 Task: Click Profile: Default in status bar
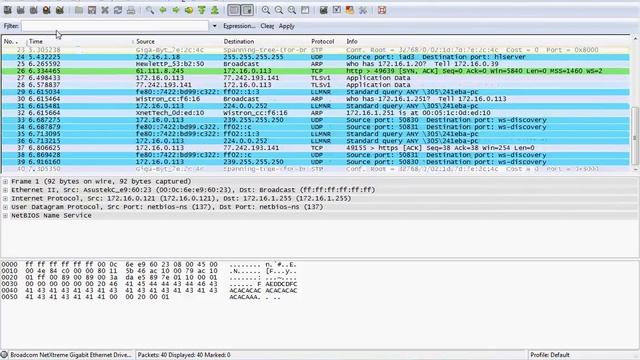[549, 355]
